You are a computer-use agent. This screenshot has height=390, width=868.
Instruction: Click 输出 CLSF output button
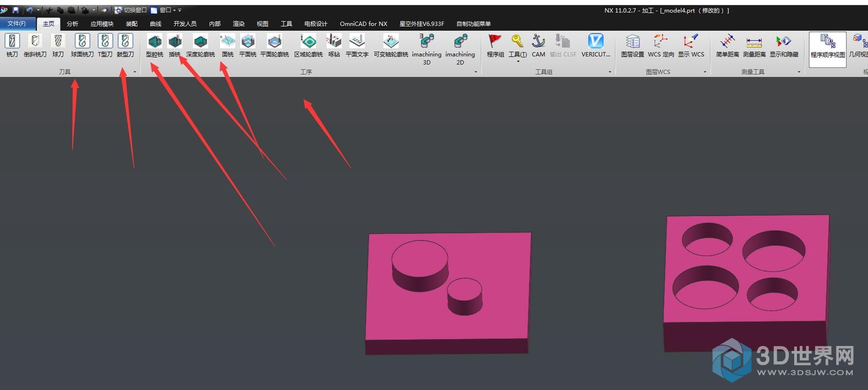(563, 45)
